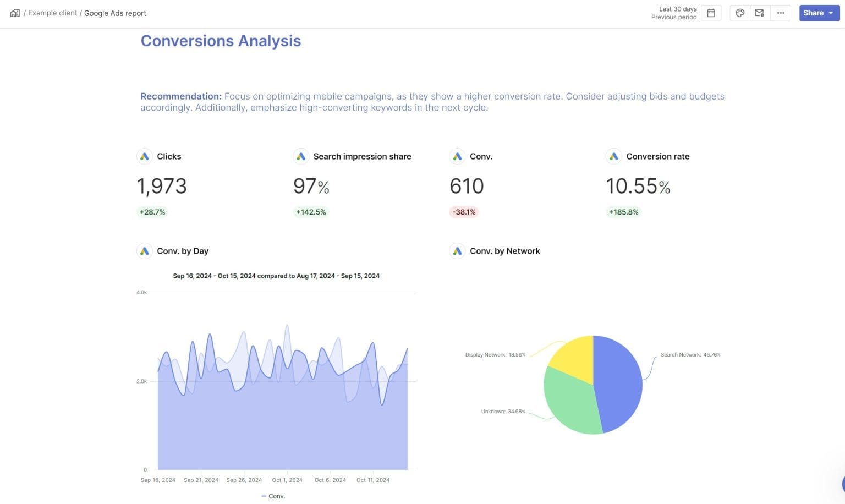Open the calendar date picker icon

[x=711, y=13]
